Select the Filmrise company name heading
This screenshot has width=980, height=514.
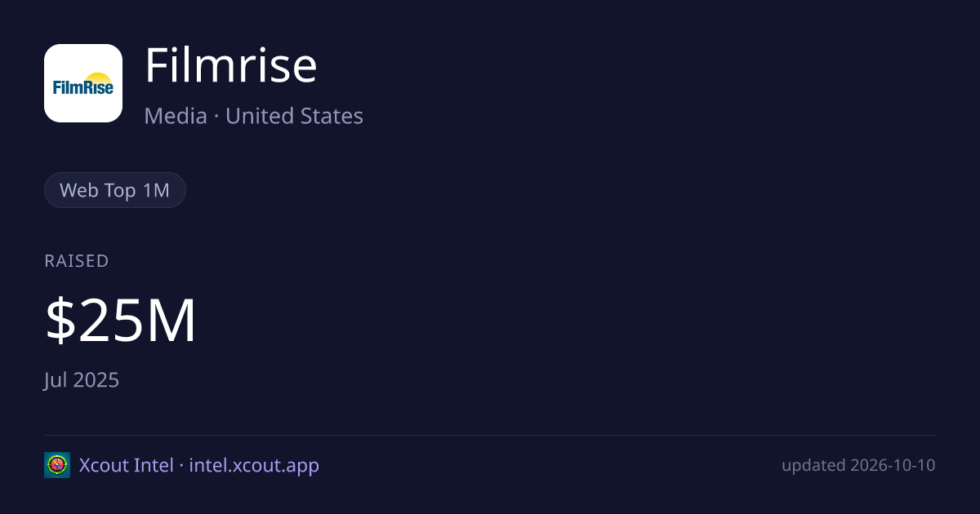(x=230, y=65)
